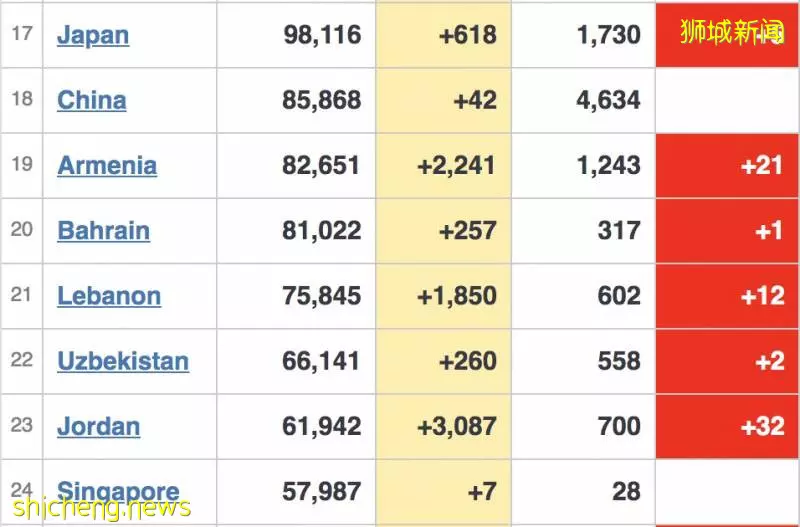Click Lebanon new cases +1,850 cell

(x=443, y=296)
